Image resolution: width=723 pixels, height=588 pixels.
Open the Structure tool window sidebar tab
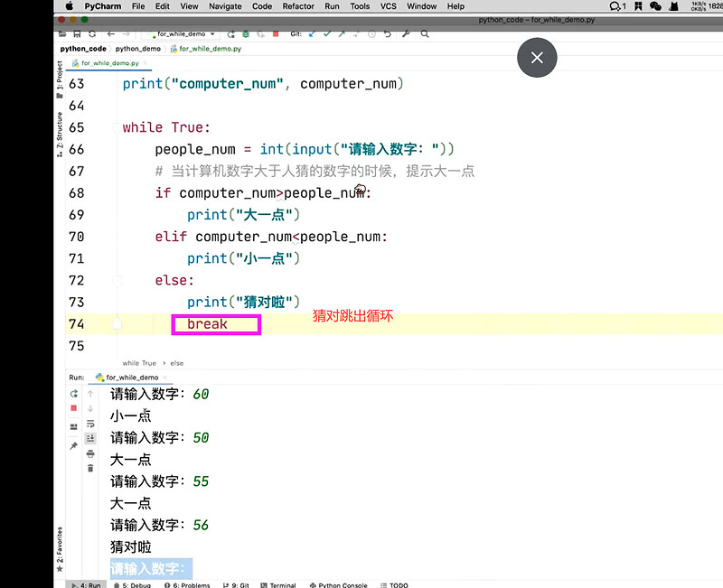click(x=60, y=134)
